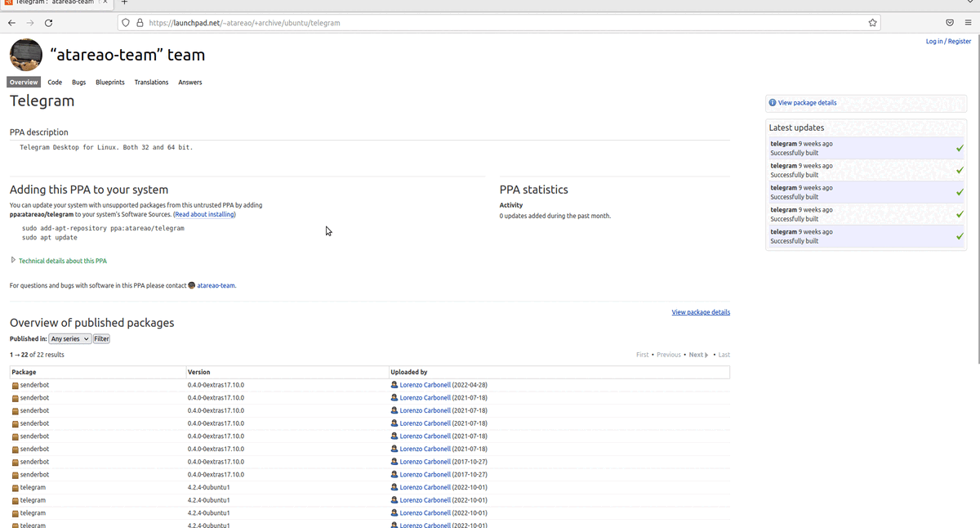Image resolution: width=980 pixels, height=528 pixels.
Task: Open Read about installing link
Action: click(x=204, y=214)
